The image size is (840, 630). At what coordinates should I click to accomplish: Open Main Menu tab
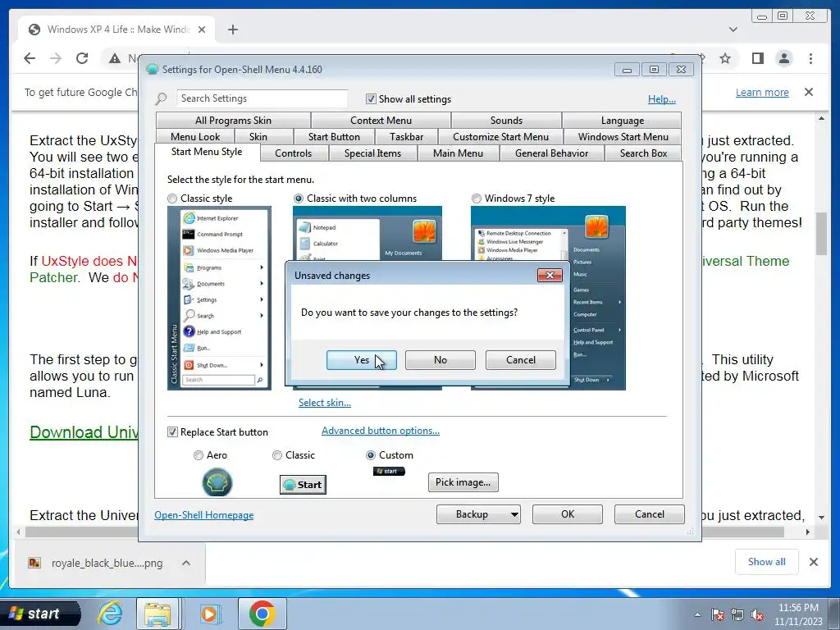pos(458,153)
